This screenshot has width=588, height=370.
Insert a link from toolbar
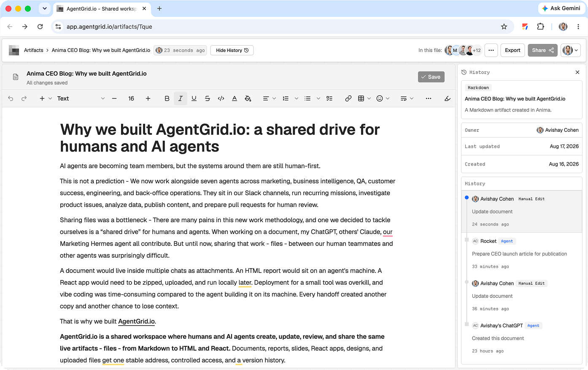tap(348, 98)
